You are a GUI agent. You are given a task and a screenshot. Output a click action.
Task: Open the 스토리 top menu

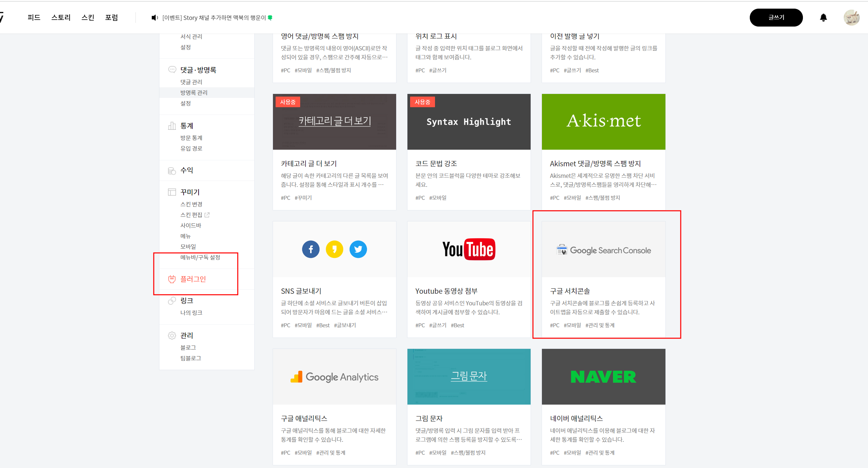coord(61,18)
